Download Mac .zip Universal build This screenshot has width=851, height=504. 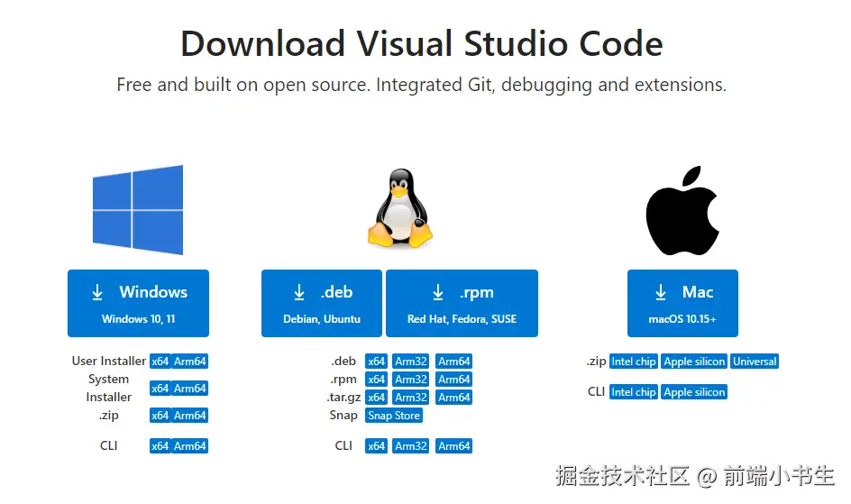(755, 362)
